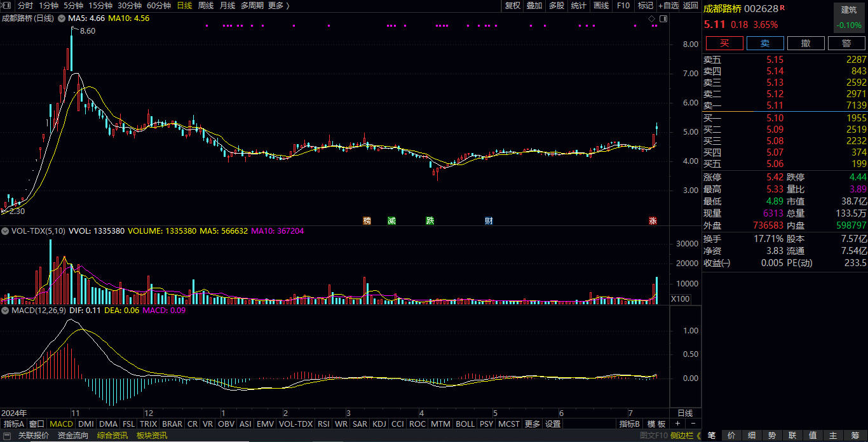Image resolution: width=868 pixels, height=442 pixels.
Task: Toggle 复权 price adjustment
Action: pos(512,6)
